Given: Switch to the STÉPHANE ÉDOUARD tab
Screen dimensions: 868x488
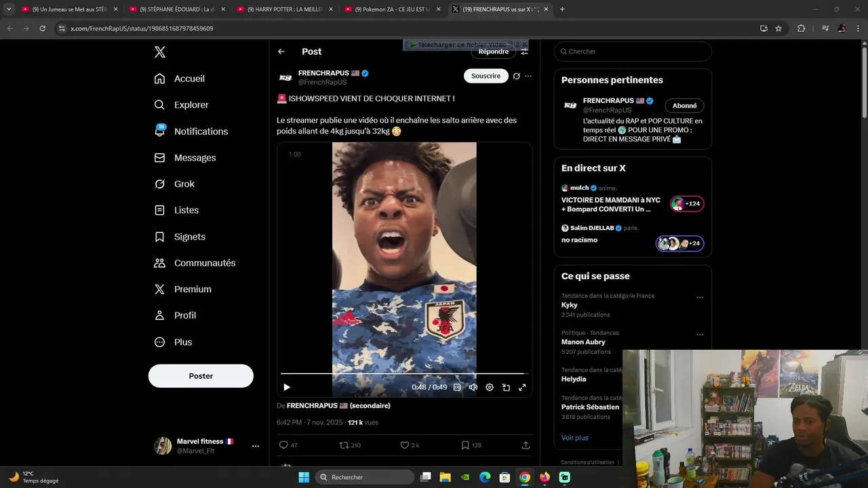Looking at the screenshot, I should pos(178,9).
